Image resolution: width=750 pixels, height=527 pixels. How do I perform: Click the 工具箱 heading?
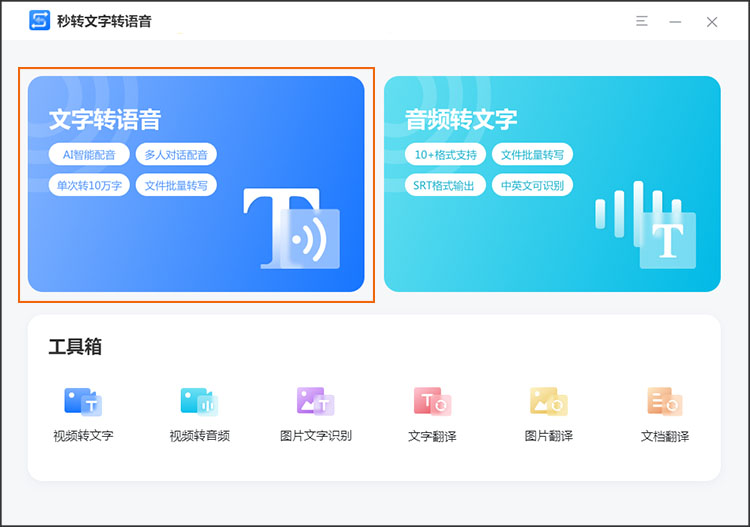75,346
